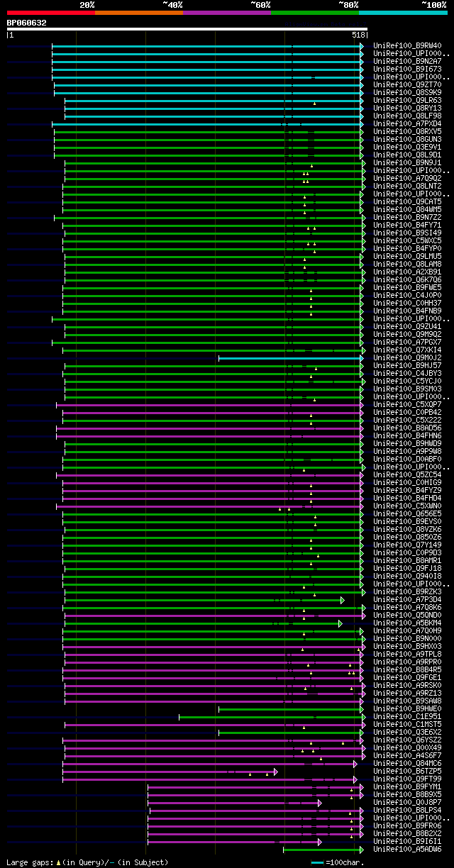Open hit UniRef100_B9N2A7
This screenshot has height=868, width=454.
(x=407, y=62)
